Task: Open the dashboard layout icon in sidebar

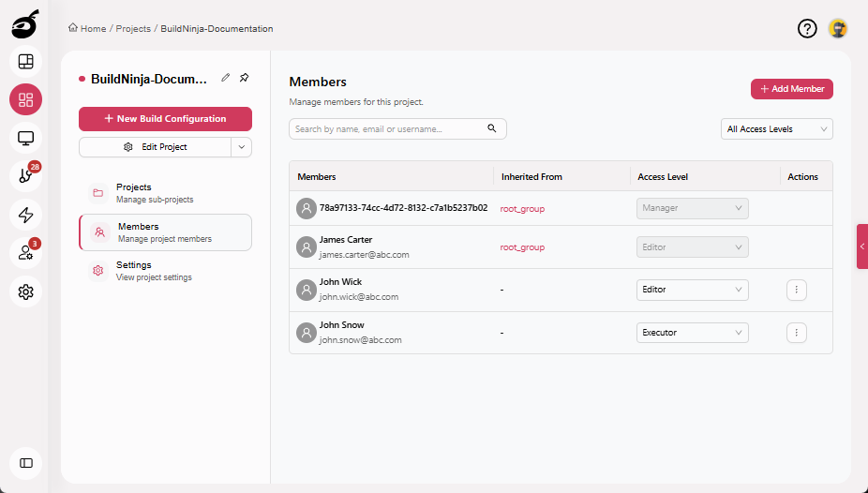Action: pos(25,62)
